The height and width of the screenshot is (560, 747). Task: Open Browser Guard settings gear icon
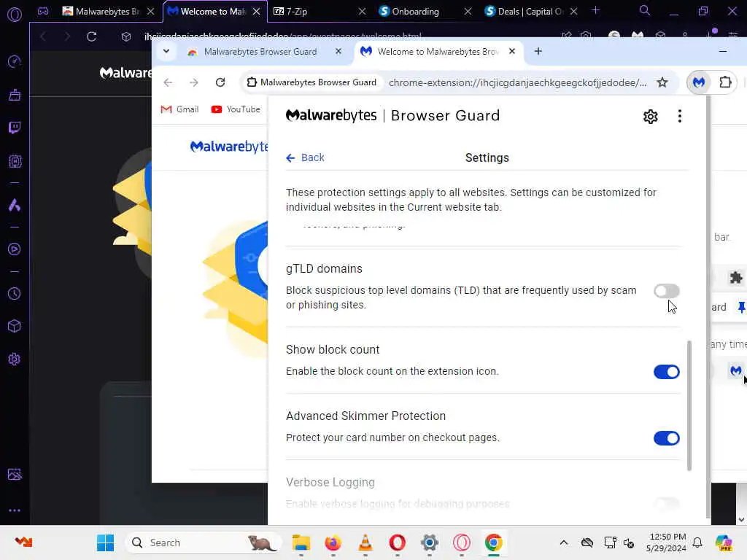pyautogui.click(x=650, y=116)
